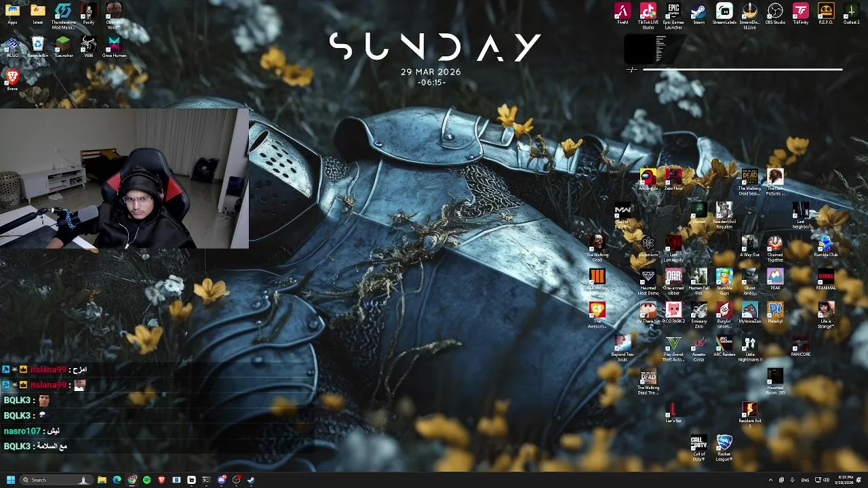
Task: Select the Epic Games Launcher icon
Action: tap(673, 16)
